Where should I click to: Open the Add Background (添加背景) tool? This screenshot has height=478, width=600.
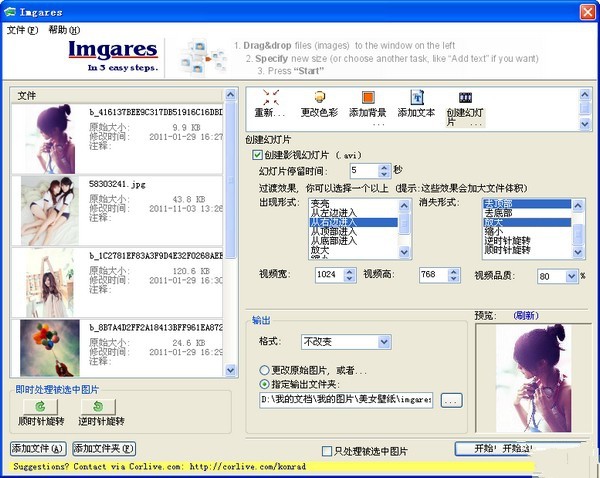(367, 99)
